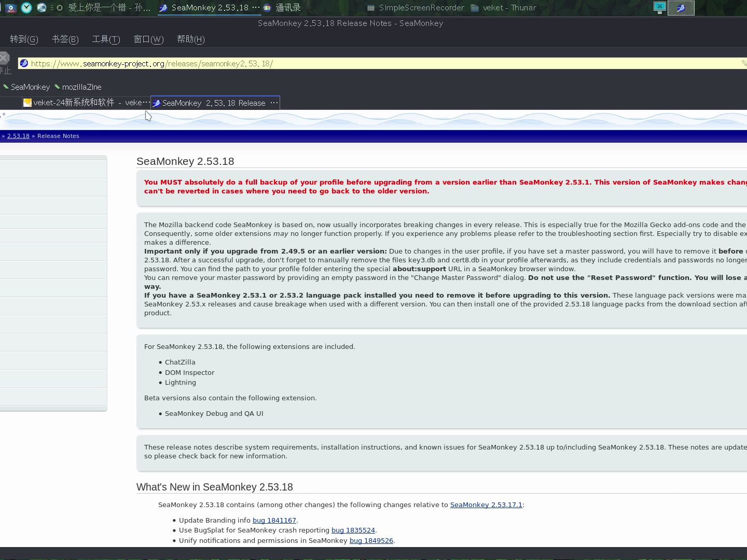Click the Release Notes breadcrumb text

pos(58,136)
